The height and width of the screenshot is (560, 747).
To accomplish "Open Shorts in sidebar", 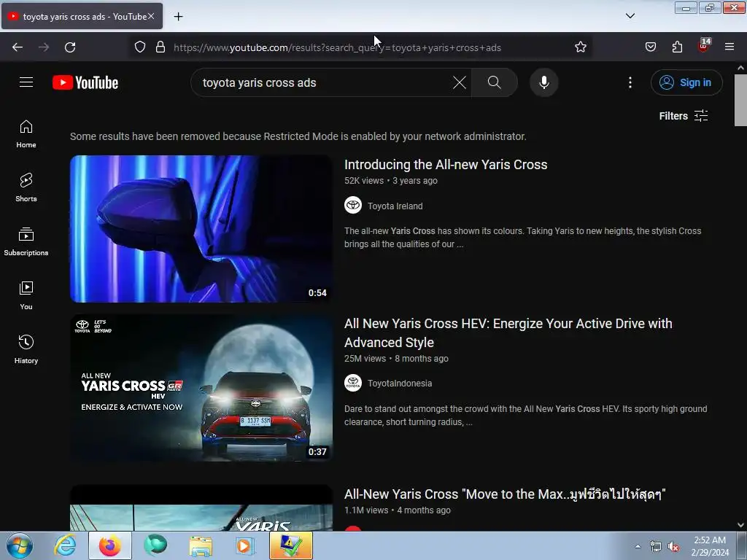I will tap(26, 187).
